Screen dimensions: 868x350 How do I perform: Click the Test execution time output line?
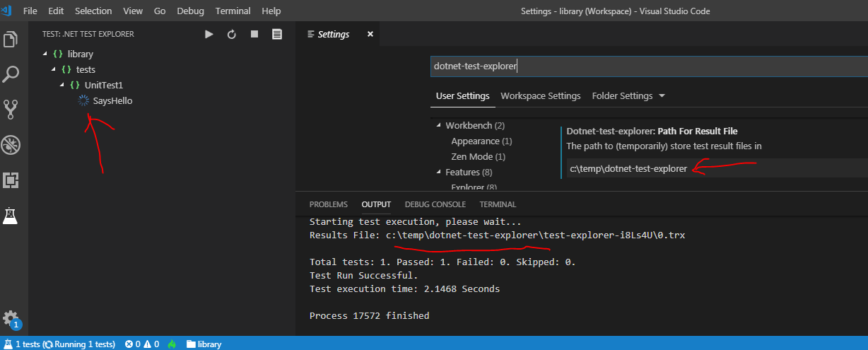click(x=404, y=288)
